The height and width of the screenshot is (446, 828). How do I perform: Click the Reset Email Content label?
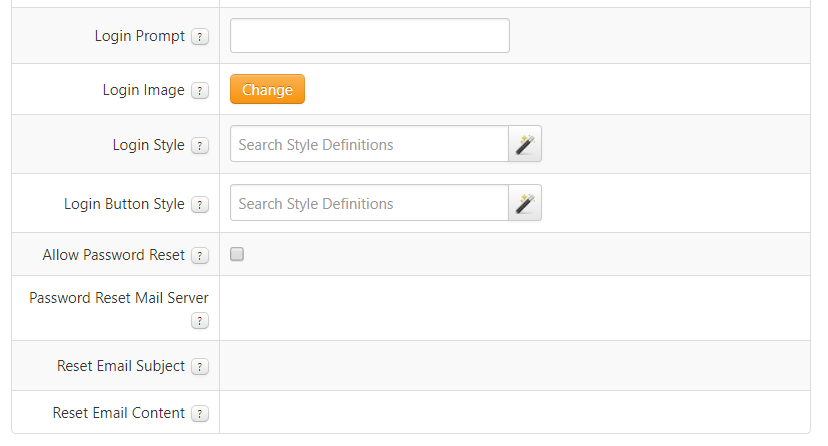119,413
